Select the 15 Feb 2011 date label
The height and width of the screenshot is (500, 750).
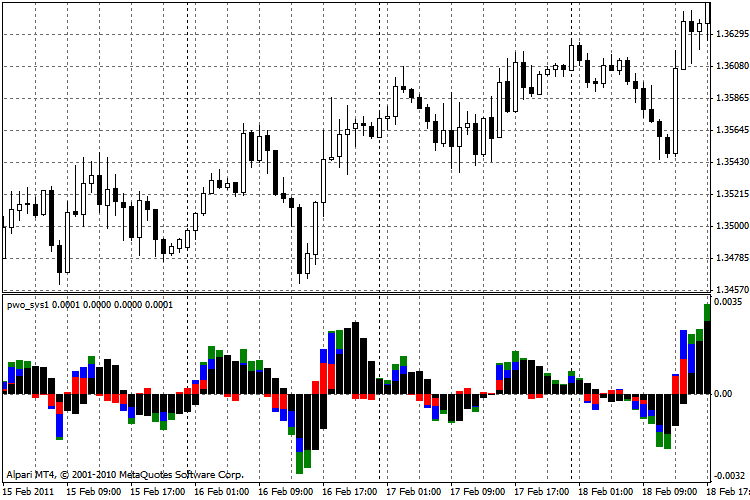coord(30,491)
